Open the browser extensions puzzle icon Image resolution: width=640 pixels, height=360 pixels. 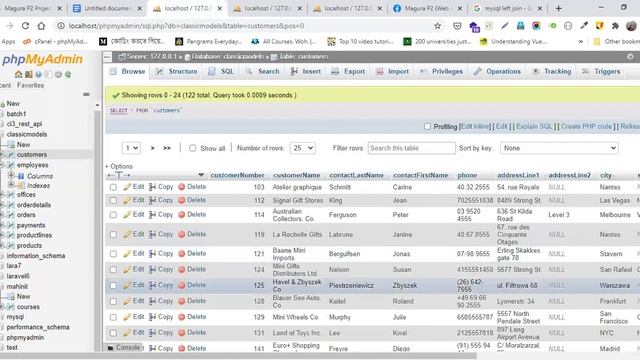615,26
